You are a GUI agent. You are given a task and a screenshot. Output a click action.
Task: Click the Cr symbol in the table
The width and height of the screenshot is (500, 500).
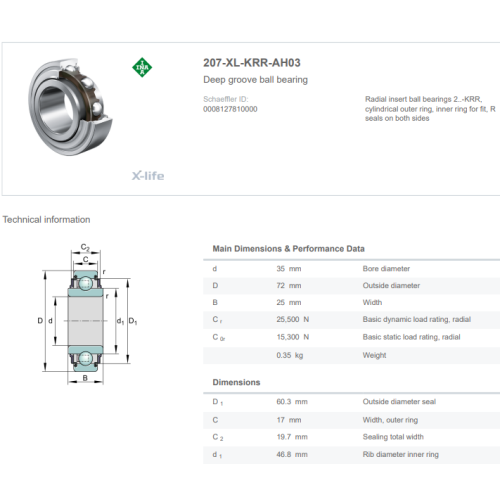tap(217, 320)
